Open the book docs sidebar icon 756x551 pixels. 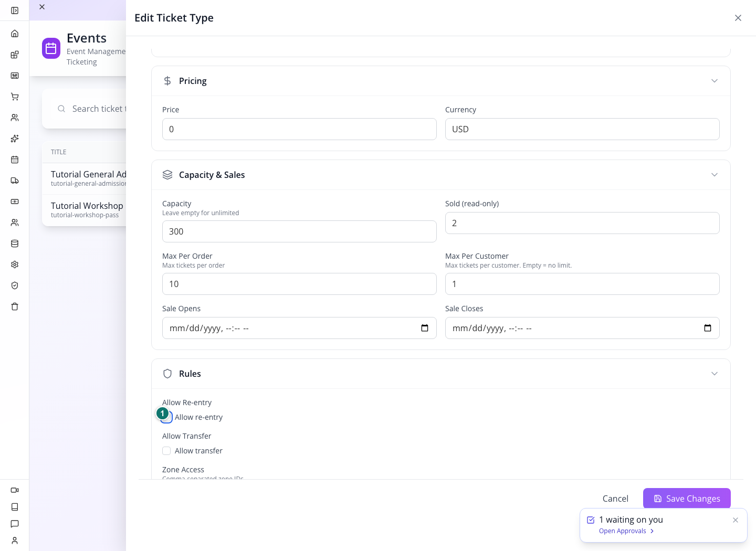pyautogui.click(x=15, y=507)
